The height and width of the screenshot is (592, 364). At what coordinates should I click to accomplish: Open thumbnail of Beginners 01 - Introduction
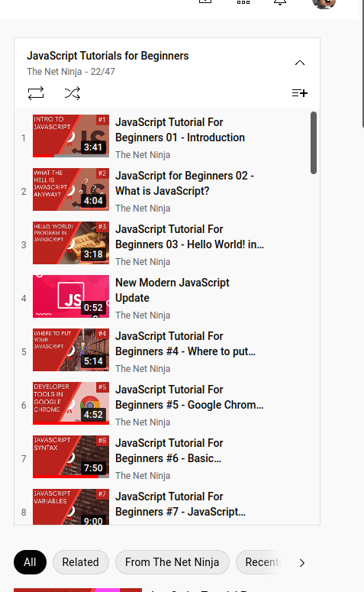(x=71, y=136)
